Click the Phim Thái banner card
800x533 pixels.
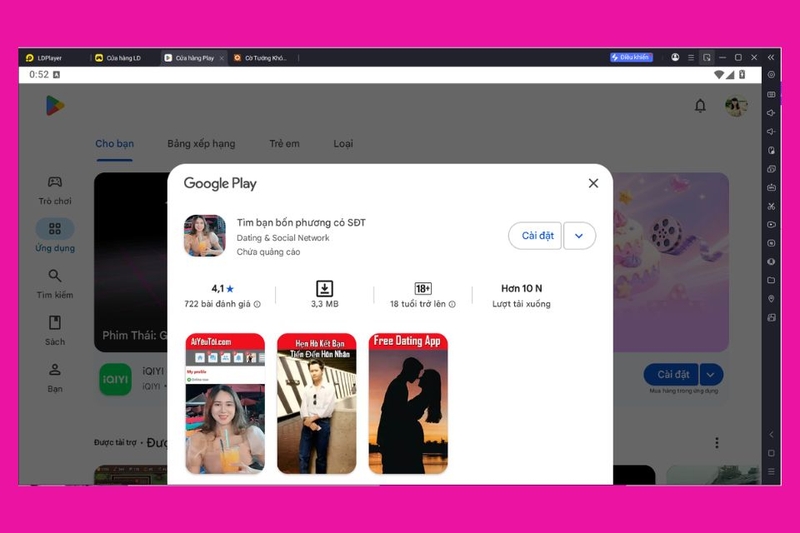(131, 262)
